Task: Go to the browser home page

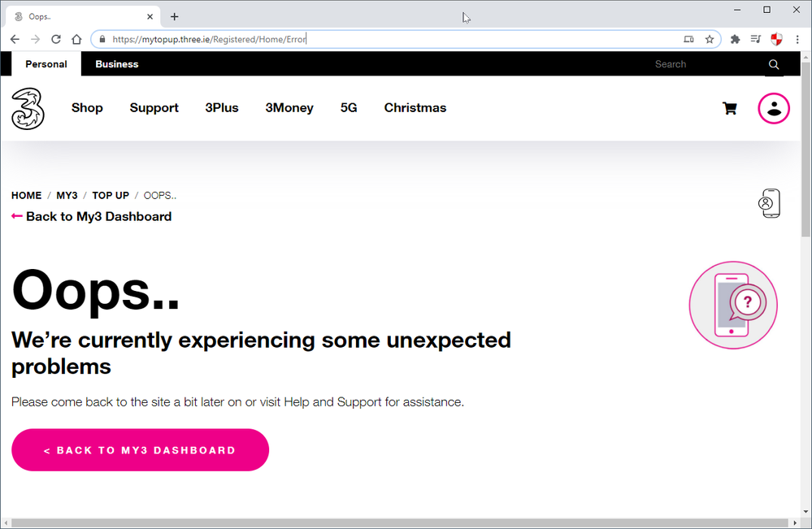Action: [76, 39]
